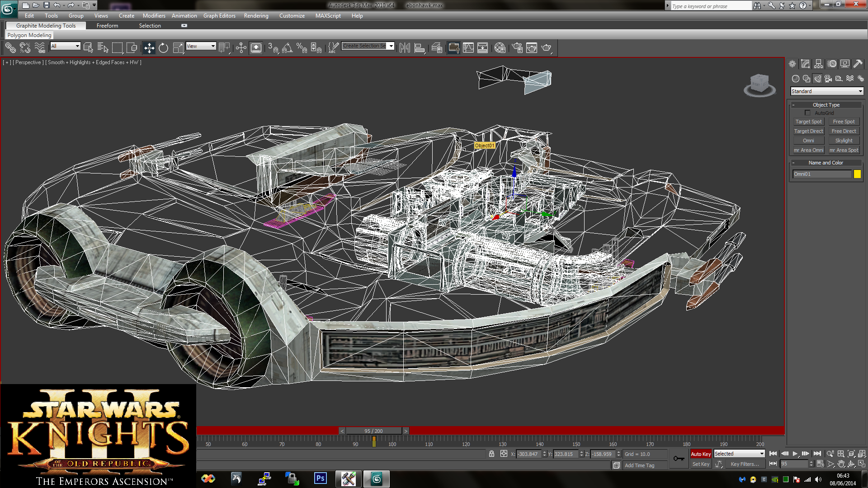868x488 pixels.
Task: Click the mr Area Spot button
Action: (844, 150)
